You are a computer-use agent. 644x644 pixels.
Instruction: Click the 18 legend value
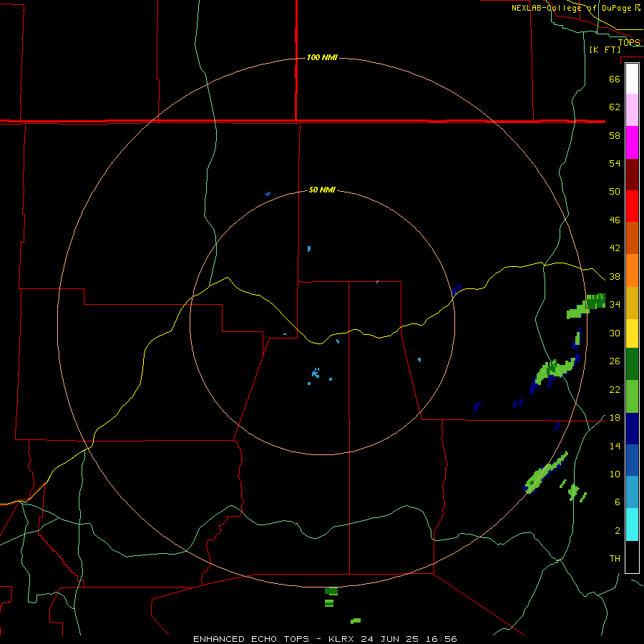click(x=615, y=418)
